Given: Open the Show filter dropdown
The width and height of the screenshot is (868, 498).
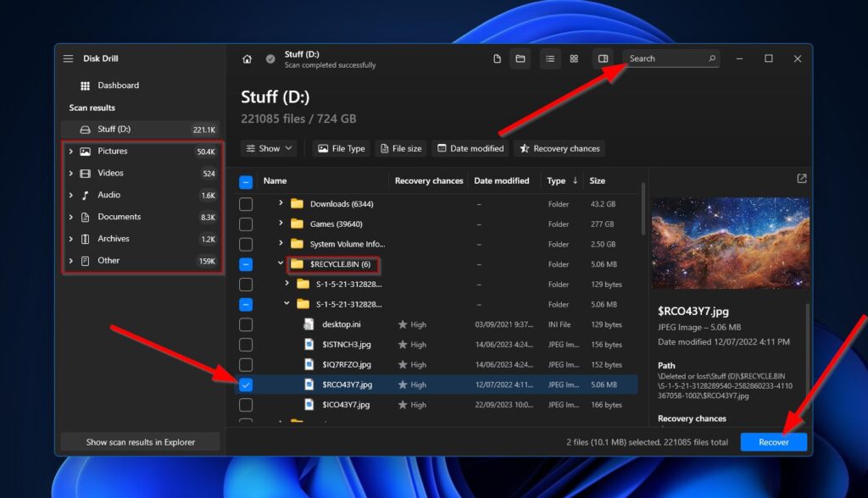Looking at the screenshot, I should coord(269,148).
